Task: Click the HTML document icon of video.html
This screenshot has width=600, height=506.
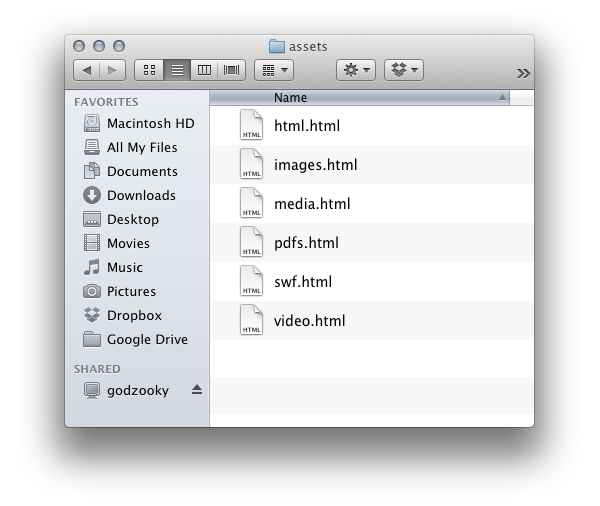Action: pyautogui.click(x=251, y=320)
